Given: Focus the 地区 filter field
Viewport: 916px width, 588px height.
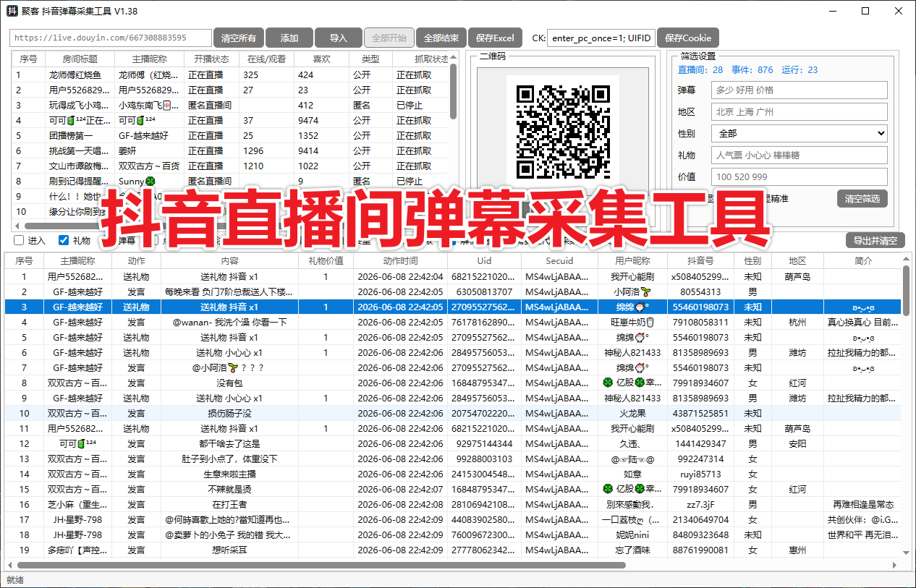Looking at the screenshot, I should (x=800, y=111).
